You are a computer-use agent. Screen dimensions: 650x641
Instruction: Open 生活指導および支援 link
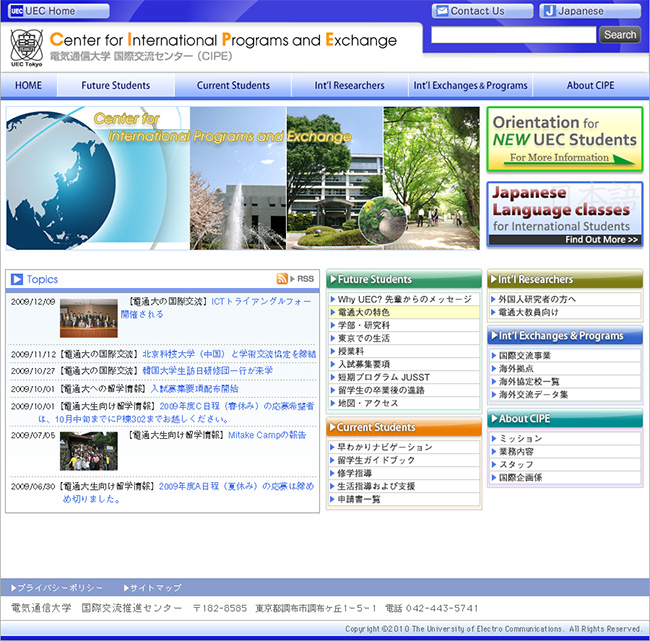pyautogui.click(x=404, y=486)
